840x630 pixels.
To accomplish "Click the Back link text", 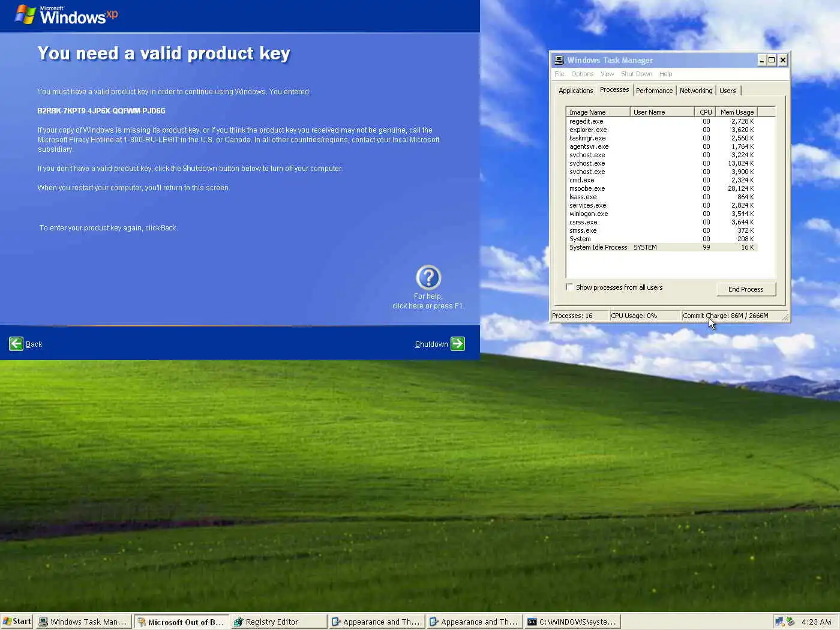I will [x=34, y=344].
